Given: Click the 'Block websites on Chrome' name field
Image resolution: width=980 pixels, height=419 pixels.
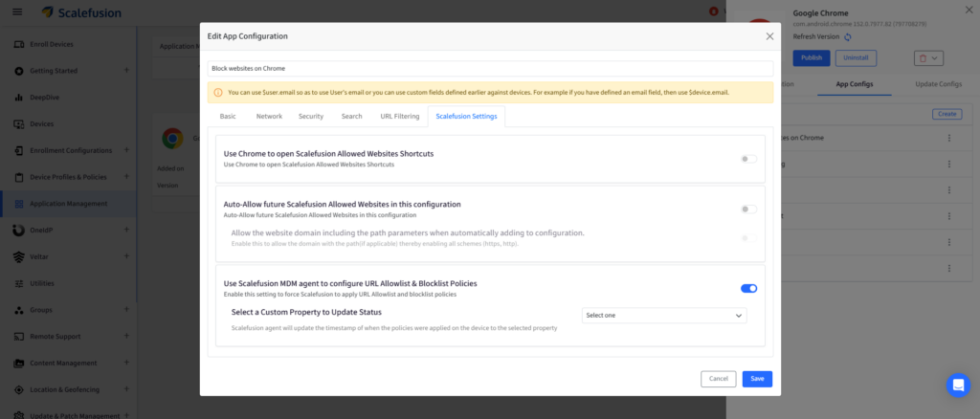Looking at the screenshot, I should coord(490,69).
